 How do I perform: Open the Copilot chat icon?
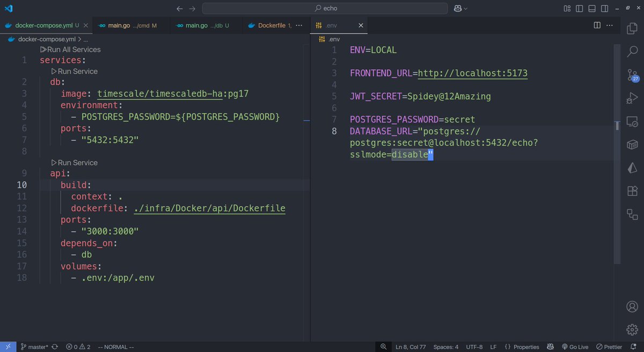tap(458, 9)
